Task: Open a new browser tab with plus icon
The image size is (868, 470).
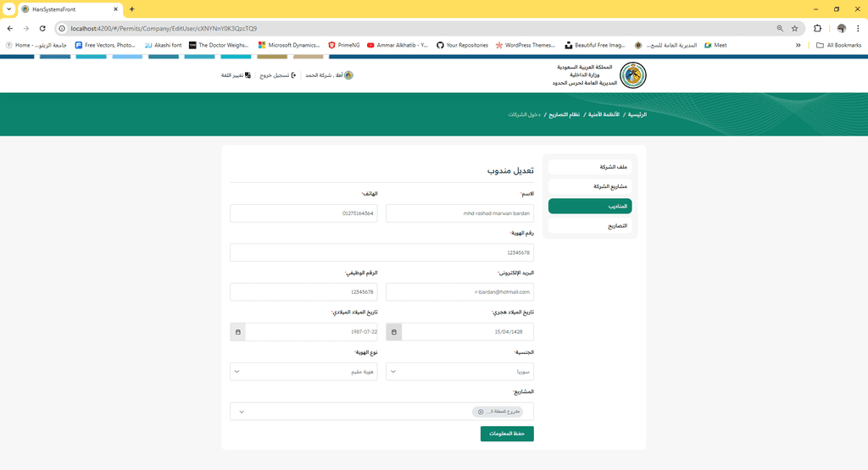Action: coord(131,9)
